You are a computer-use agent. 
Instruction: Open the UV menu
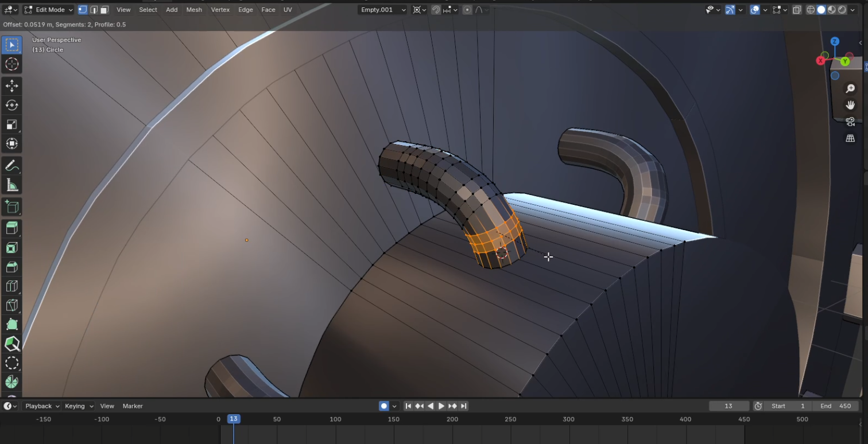pos(288,10)
